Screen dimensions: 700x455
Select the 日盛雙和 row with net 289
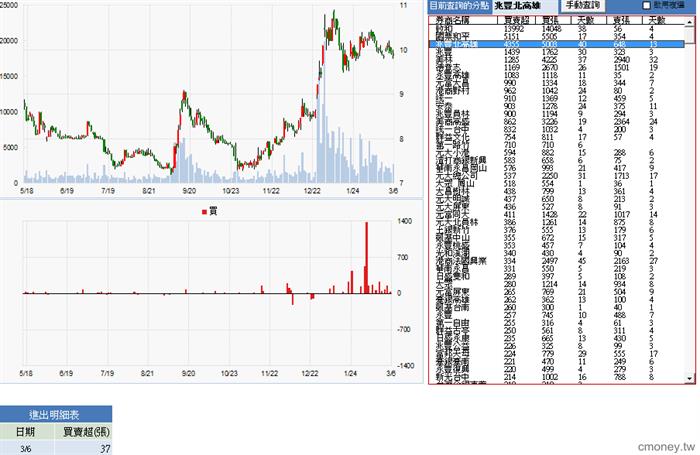coord(557,276)
